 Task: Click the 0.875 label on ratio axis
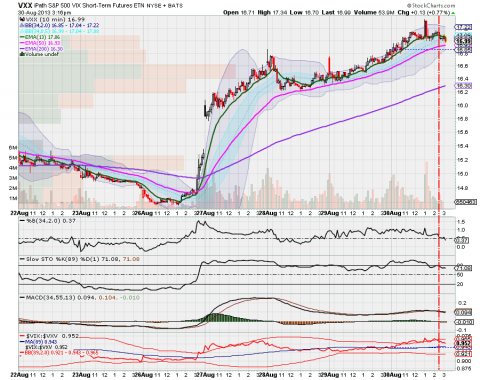464,368
